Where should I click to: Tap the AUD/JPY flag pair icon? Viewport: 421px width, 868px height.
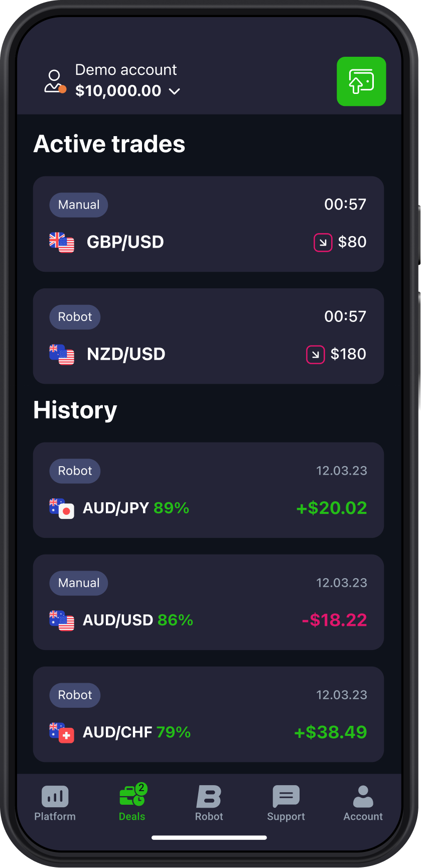62,508
